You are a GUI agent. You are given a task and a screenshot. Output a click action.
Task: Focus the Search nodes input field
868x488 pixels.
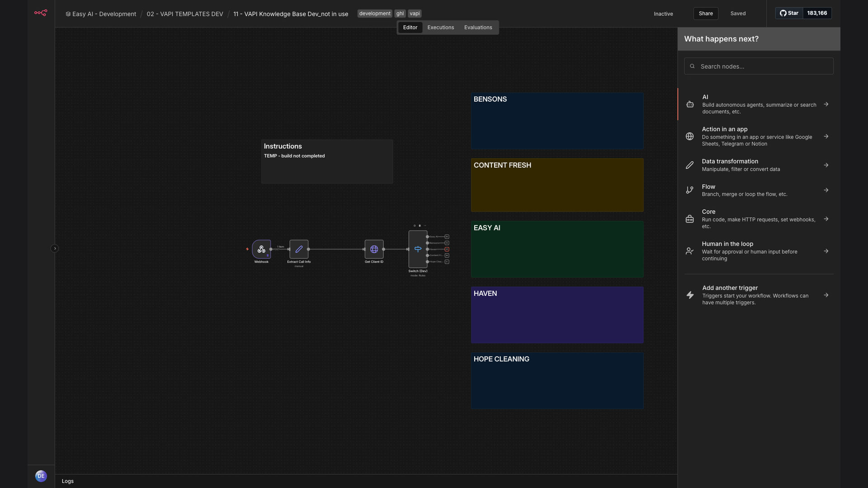759,66
